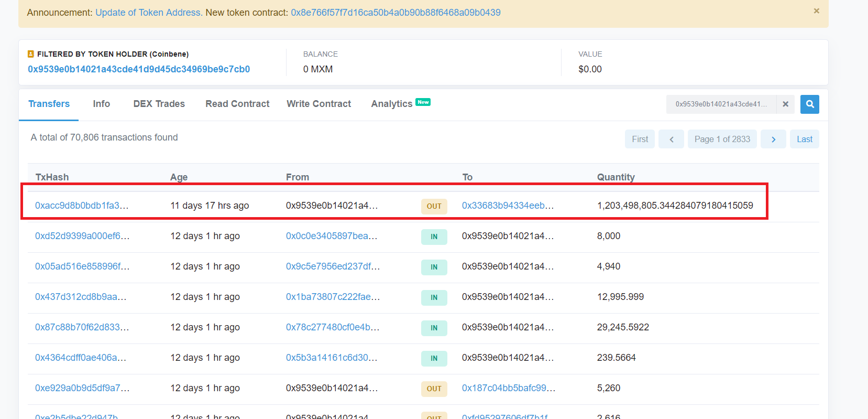Click the Page 1 of 2833 indicator
This screenshot has width=868, height=419.
[x=722, y=139]
